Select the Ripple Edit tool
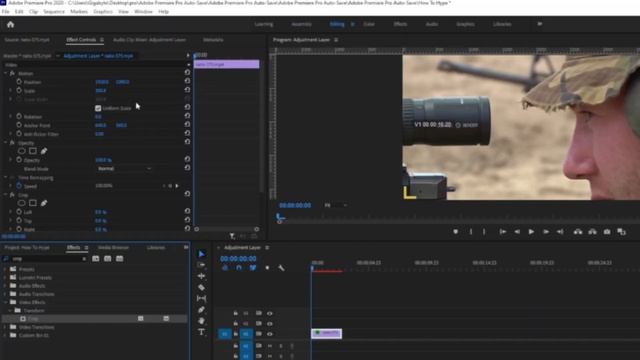The height and width of the screenshot is (360, 640). [x=201, y=276]
